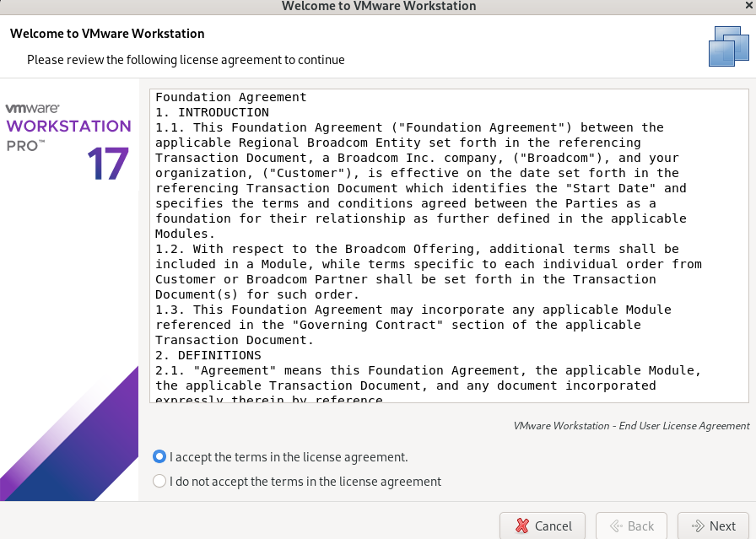Select 'I accept the terms' radio button
756x539 pixels.
159,456
